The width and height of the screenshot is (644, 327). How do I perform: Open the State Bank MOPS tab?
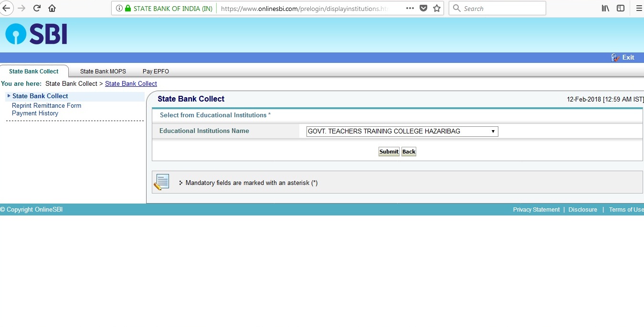tap(103, 72)
